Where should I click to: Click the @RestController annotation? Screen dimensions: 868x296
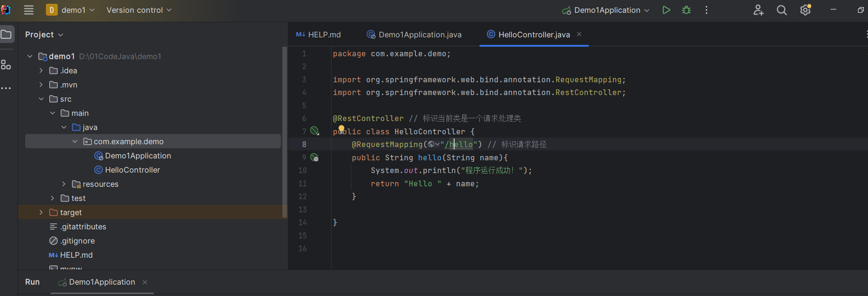tap(368, 118)
